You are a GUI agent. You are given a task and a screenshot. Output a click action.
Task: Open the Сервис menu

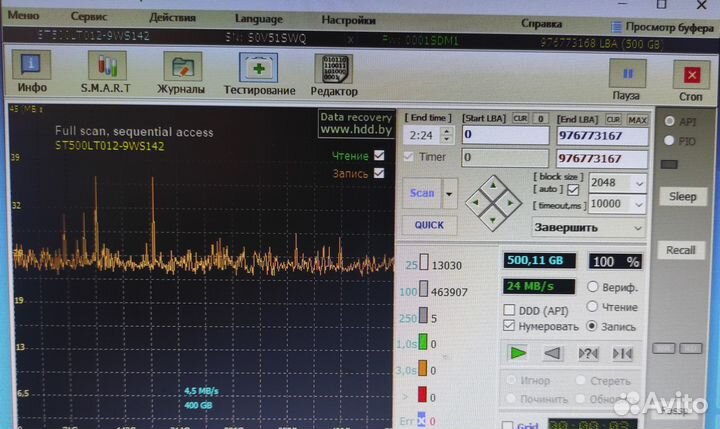click(89, 18)
